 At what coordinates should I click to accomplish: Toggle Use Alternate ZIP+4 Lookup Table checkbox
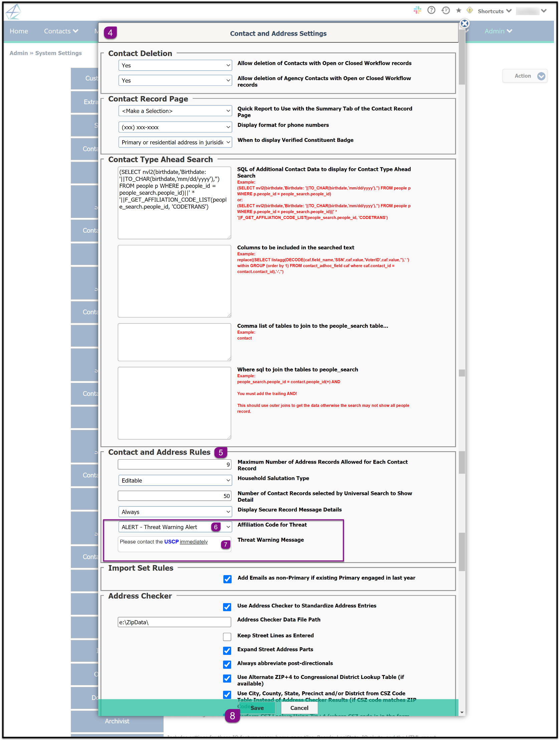coord(227,678)
